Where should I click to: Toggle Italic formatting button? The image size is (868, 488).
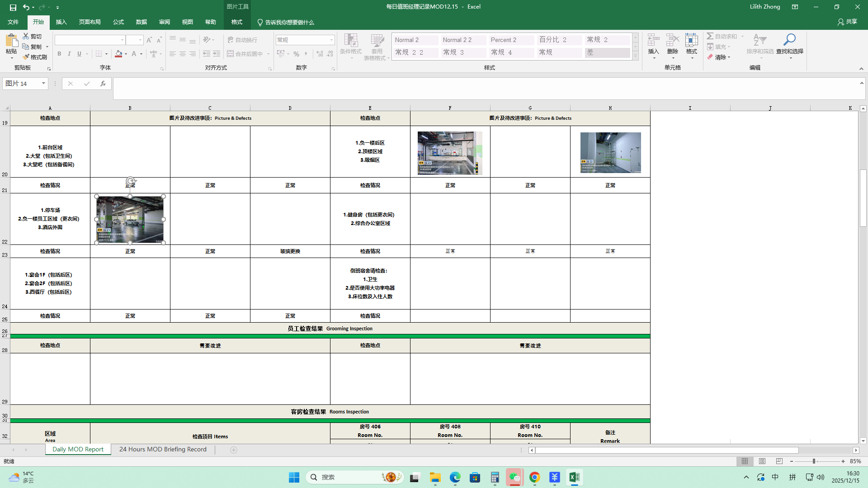[69, 54]
